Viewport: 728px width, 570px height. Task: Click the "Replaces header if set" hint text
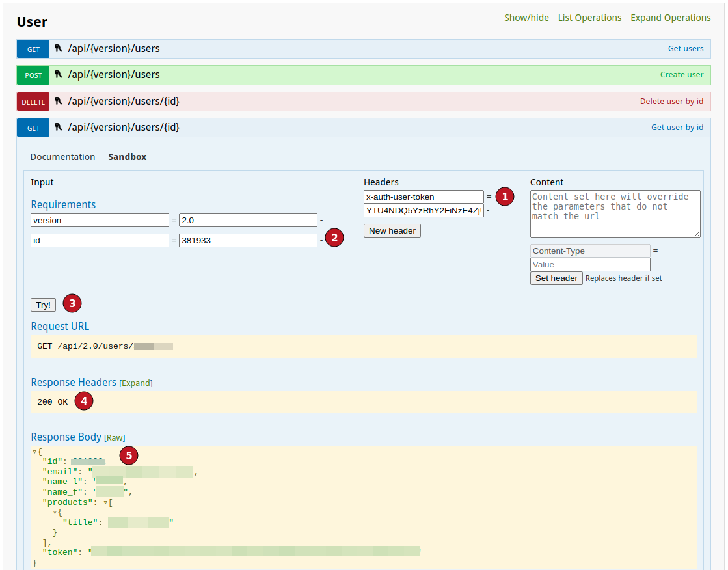pos(623,278)
